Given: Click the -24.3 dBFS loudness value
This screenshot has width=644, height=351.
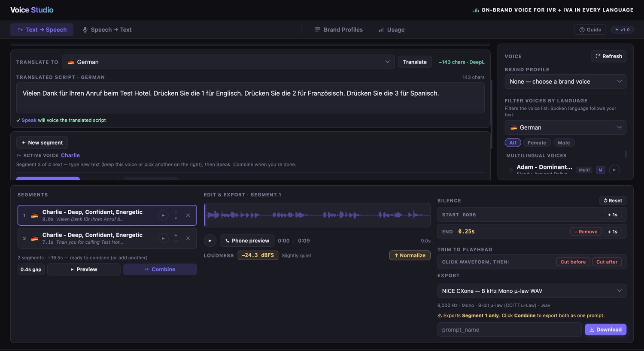Looking at the screenshot, I should point(258,255).
